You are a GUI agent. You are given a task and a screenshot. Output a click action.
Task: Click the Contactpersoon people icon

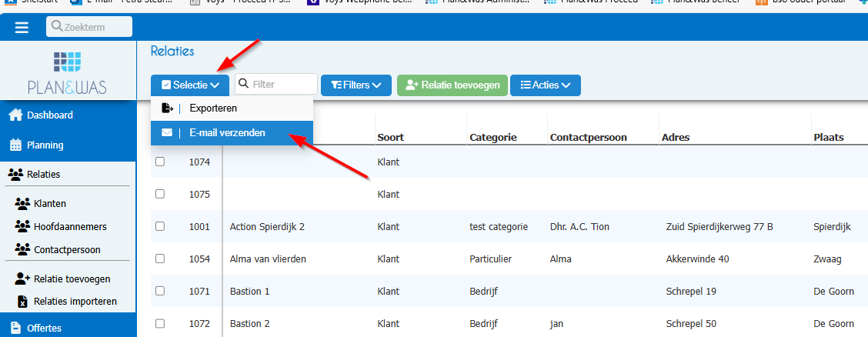[x=22, y=249]
